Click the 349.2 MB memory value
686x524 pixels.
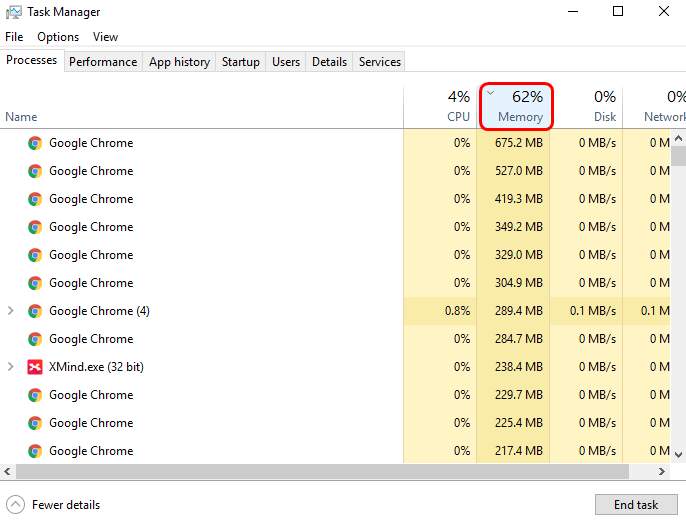tap(519, 227)
